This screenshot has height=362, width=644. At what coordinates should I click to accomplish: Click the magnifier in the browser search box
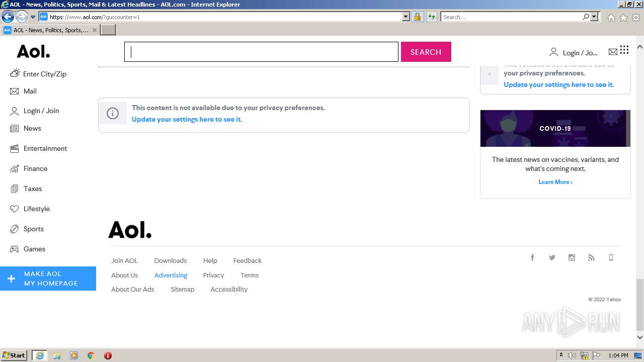click(x=586, y=17)
